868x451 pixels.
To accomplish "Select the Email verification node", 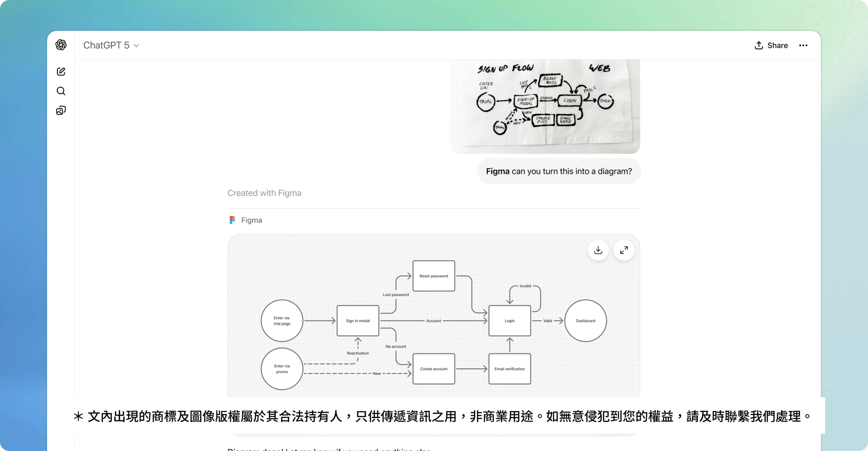I will (510, 369).
